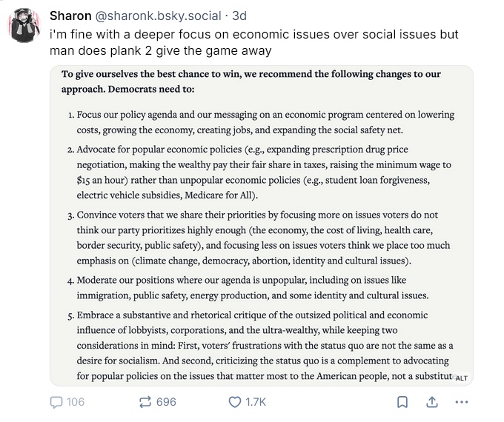The height and width of the screenshot is (422, 504).
Task: Bookmark Sharon's post
Action: pyautogui.click(x=402, y=402)
